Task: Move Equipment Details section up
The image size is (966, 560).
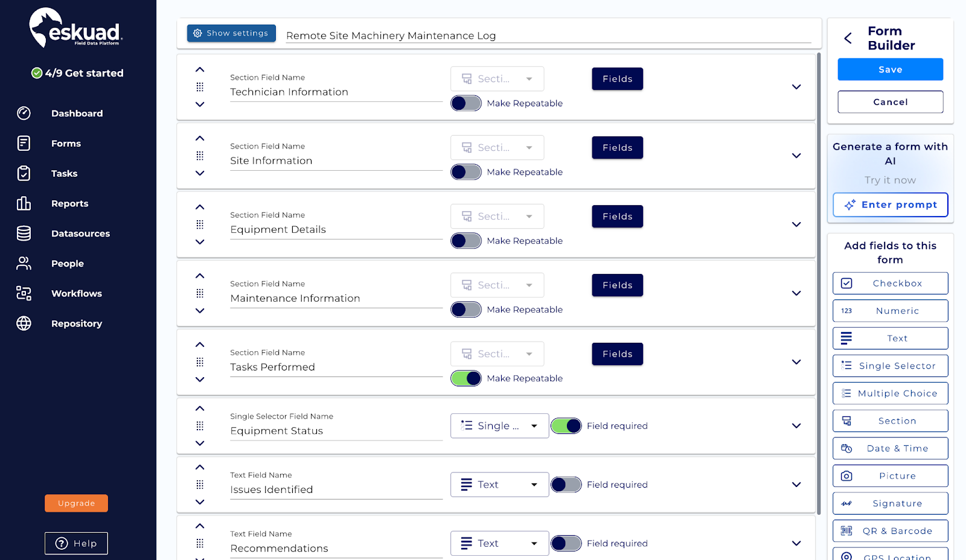Action: (200, 208)
